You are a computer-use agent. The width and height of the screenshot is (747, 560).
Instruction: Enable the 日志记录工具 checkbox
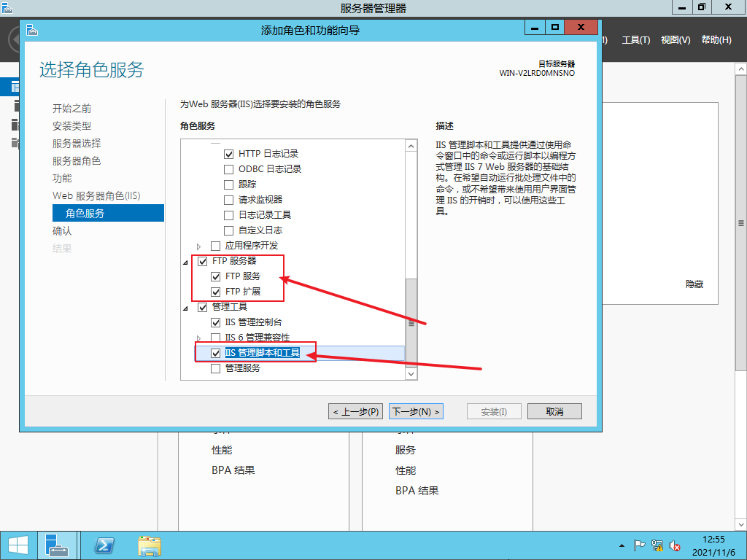[x=228, y=215]
